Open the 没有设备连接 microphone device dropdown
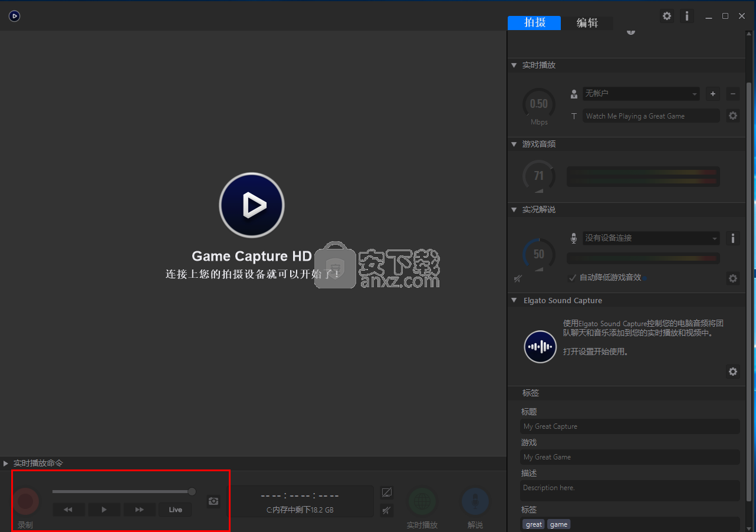The width and height of the screenshot is (756, 532). tap(651, 238)
